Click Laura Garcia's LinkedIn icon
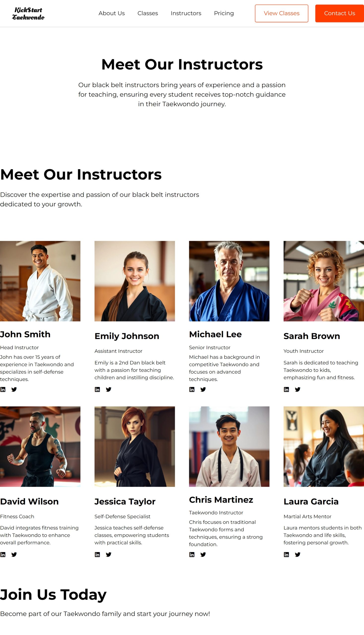The image size is (364, 635). coord(286,555)
